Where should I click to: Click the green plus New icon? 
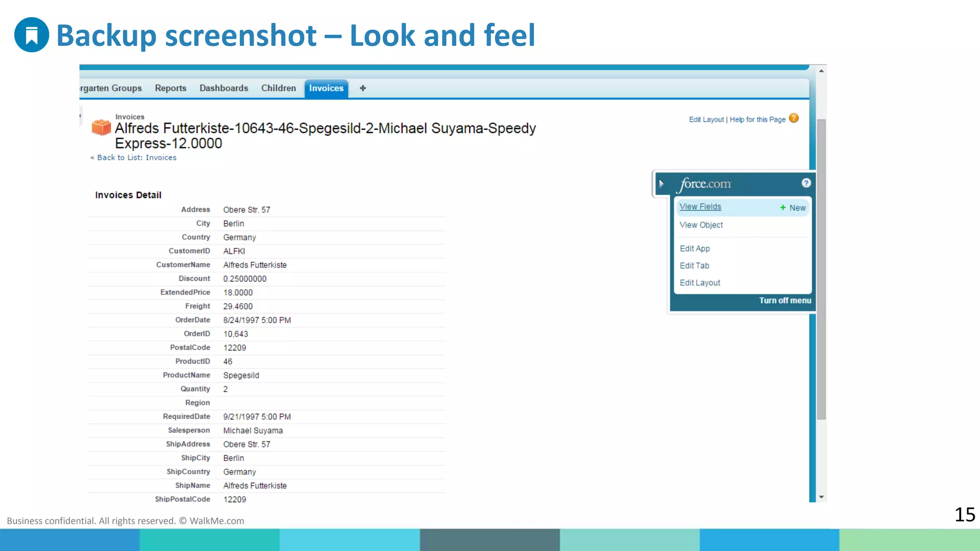(x=783, y=208)
